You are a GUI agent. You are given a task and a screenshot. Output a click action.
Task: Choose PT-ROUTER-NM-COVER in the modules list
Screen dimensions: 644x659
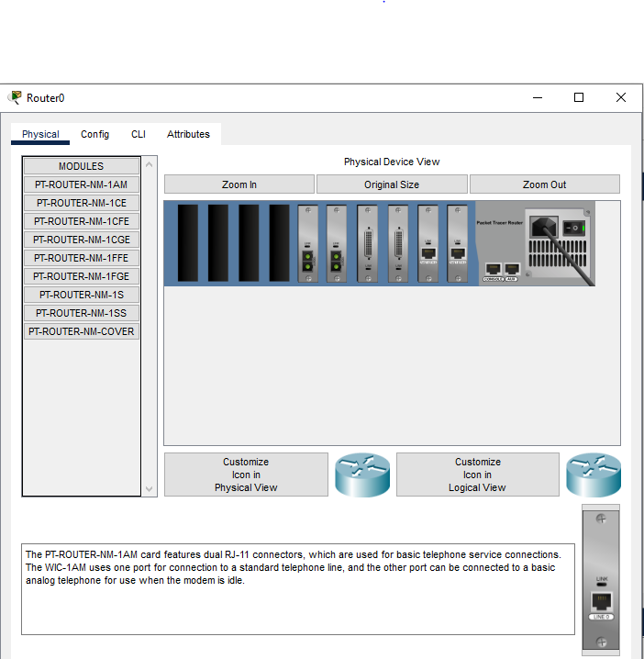tap(82, 331)
